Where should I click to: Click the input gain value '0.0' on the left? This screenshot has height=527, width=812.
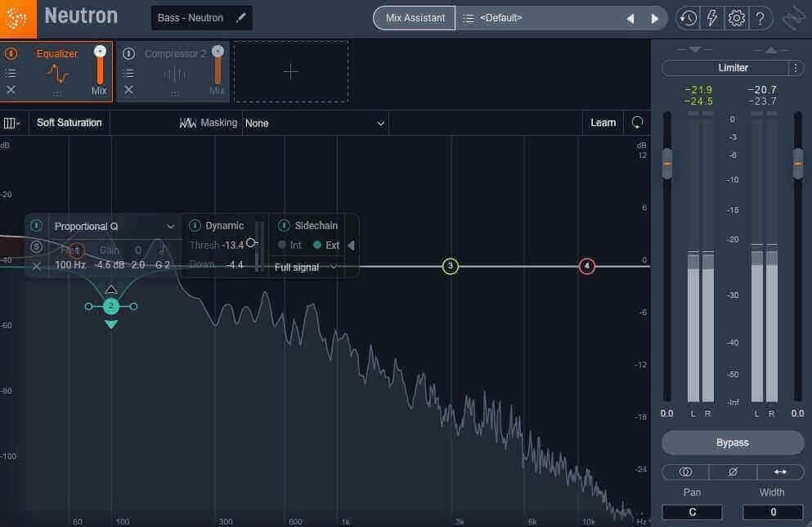[x=667, y=413]
